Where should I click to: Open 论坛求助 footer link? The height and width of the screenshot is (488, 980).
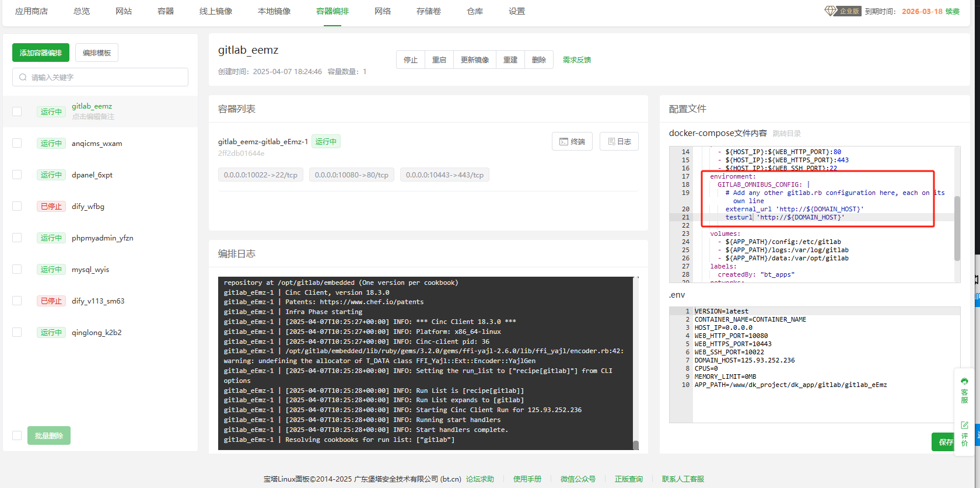(x=480, y=479)
